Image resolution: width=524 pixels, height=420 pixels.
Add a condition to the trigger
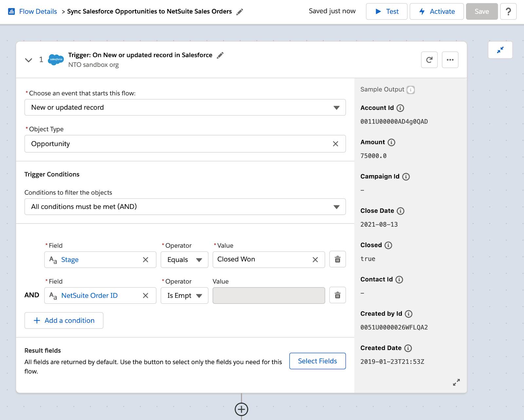[x=64, y=320]
